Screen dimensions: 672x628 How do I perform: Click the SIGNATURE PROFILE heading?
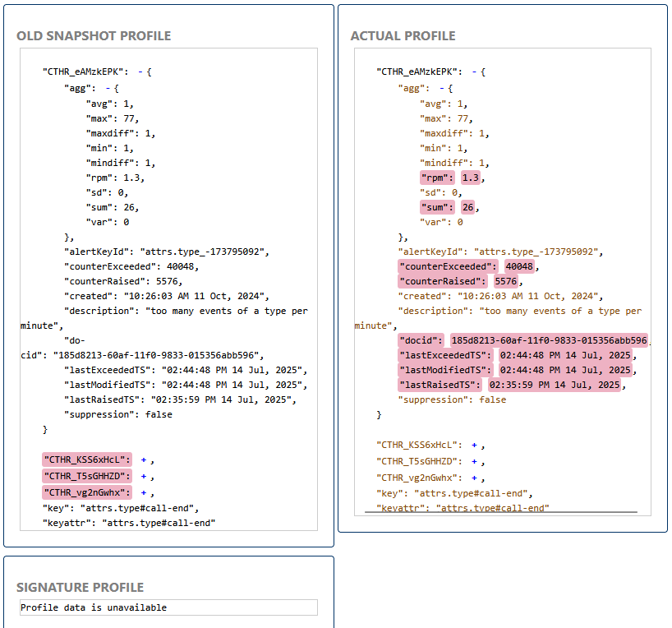(x=81, y=587)
